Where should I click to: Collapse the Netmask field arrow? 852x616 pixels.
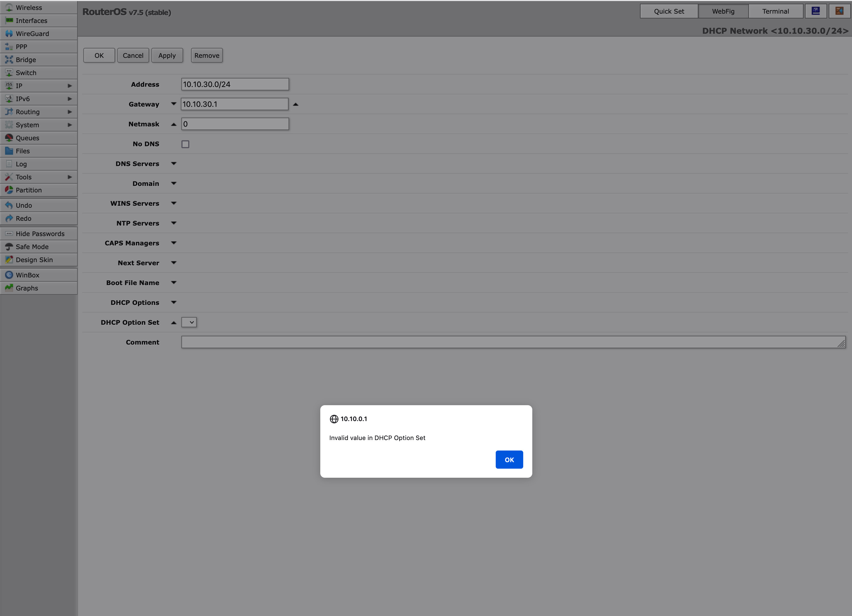click(173, 124)
